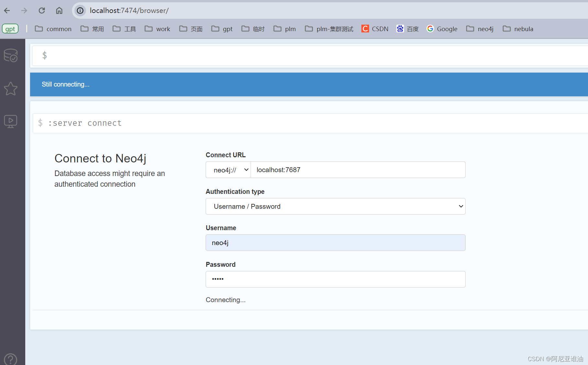Open the nebula bookmarks folder
This screenshot has width=588, height=365.
coord(518,29)
